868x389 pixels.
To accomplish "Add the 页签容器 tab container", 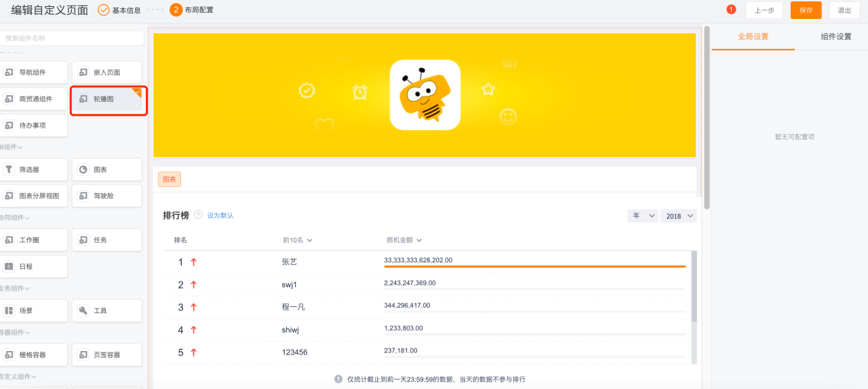I will 107,354.
